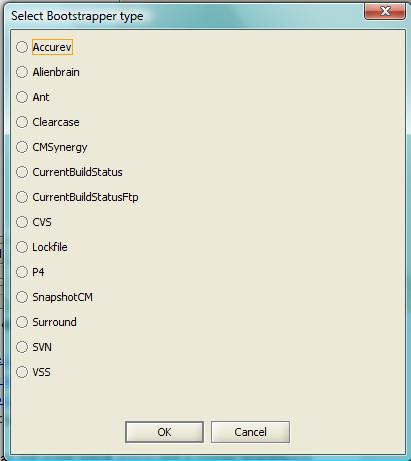Click the OK button
Viewport: 411px width, 461px height.
pos(164,432)
